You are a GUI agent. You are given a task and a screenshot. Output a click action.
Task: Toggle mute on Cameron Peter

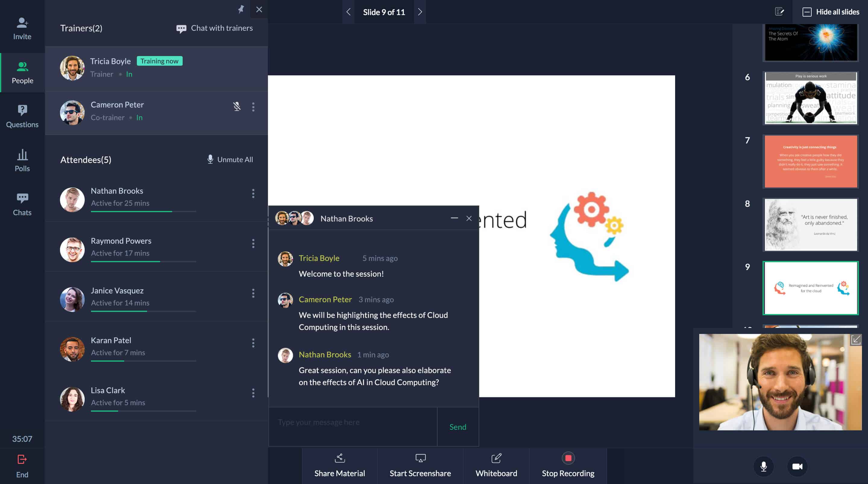pos(237,106)
